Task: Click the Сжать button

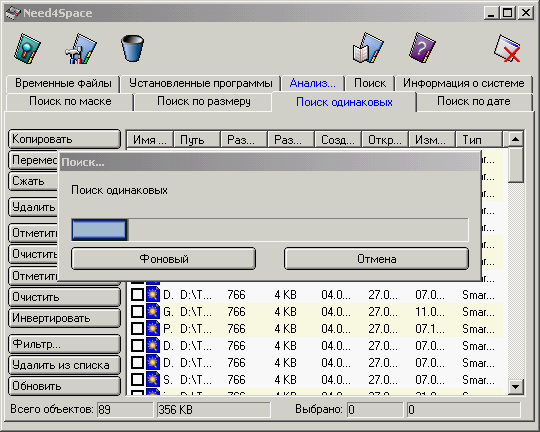Action: coord(33,181)
